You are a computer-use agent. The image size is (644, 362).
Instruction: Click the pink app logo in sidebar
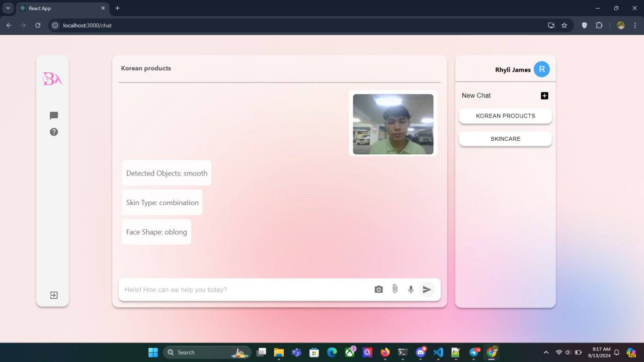tap(52, 79)
